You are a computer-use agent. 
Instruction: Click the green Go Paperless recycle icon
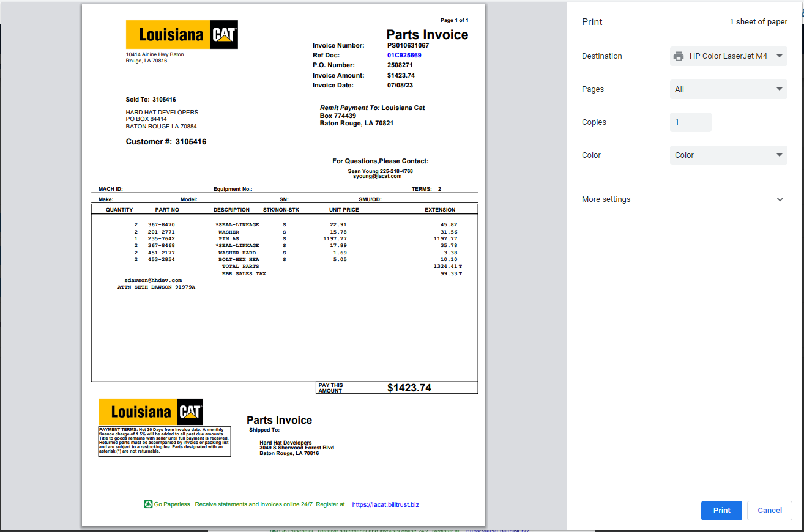click(x=148, y=504)
